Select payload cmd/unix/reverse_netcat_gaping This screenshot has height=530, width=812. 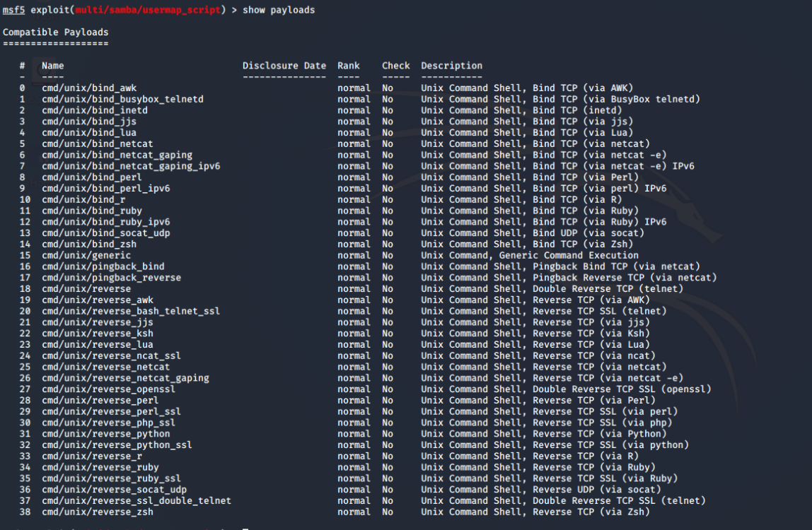(x=125, y=378)
